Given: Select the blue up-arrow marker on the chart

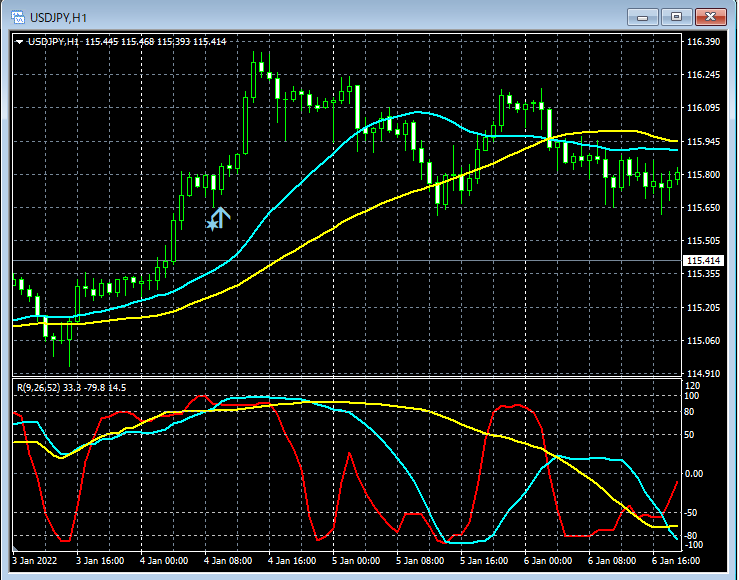Looking at the screenshot, I should (x=219, y=219).
